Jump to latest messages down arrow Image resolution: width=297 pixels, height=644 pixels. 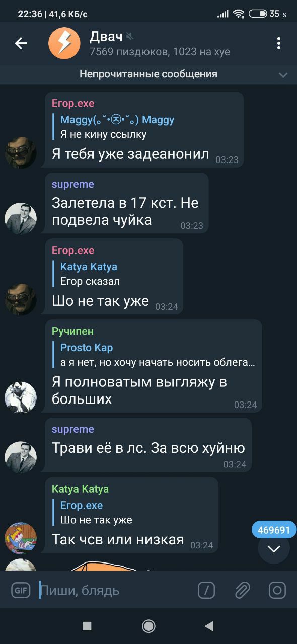274,548
